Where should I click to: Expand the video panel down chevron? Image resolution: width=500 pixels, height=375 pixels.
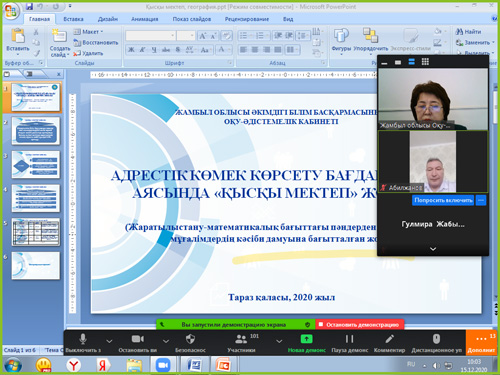pos(433,249)
